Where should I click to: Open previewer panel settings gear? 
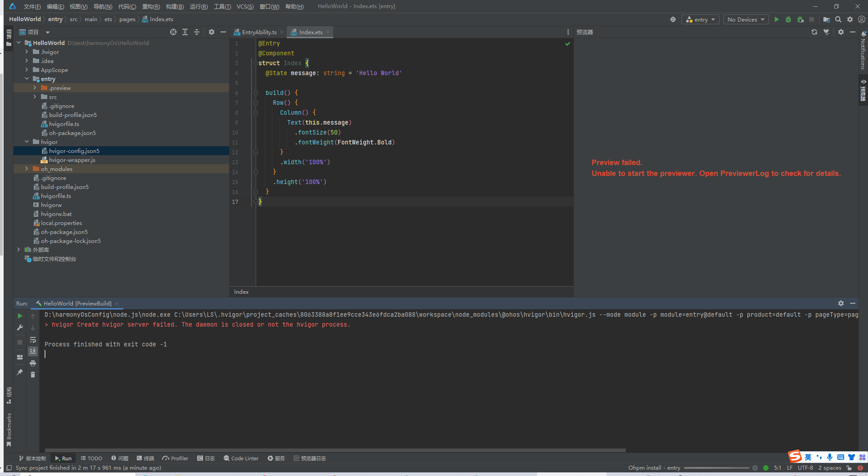click(x=841, y=32)
